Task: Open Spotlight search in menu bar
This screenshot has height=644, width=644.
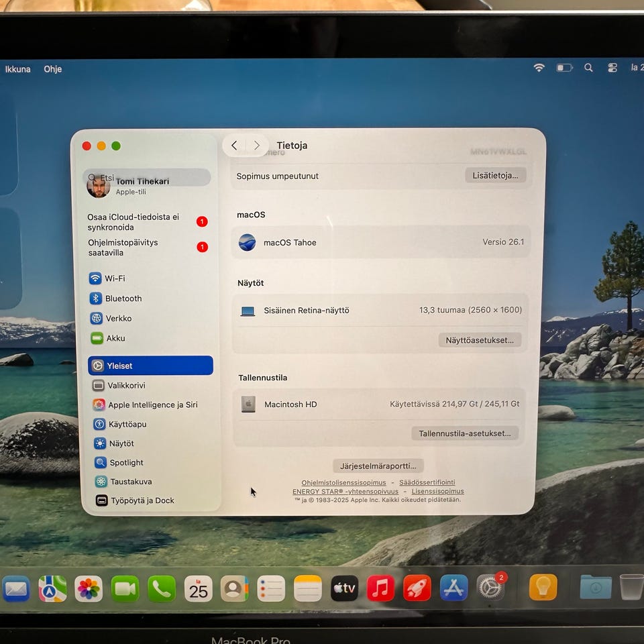Action: 588,68
